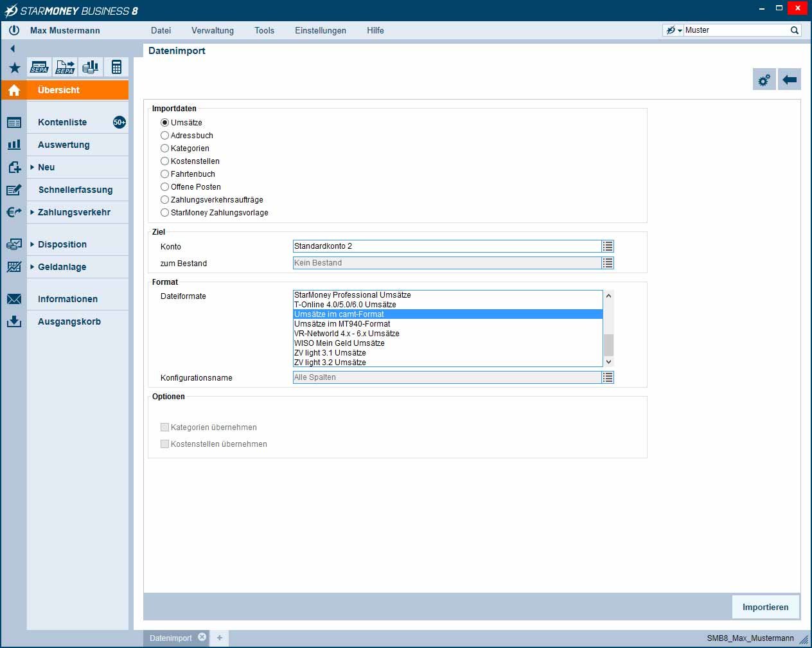Click the favorites star icon
Screen dimensions: 812x648
pos(14,67)
